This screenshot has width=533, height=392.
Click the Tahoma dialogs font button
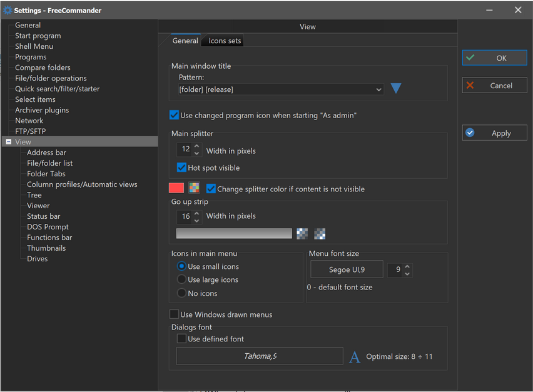point(260,356)
